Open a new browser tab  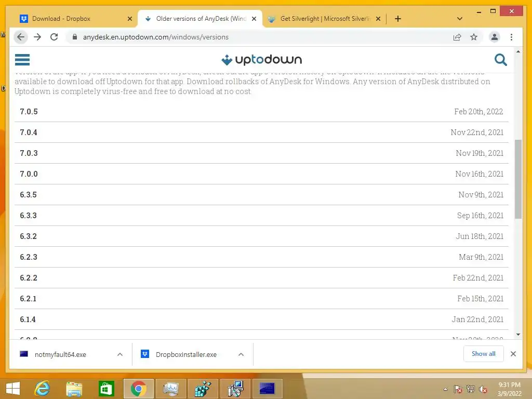pyautogui.click(x=398, y=19)
